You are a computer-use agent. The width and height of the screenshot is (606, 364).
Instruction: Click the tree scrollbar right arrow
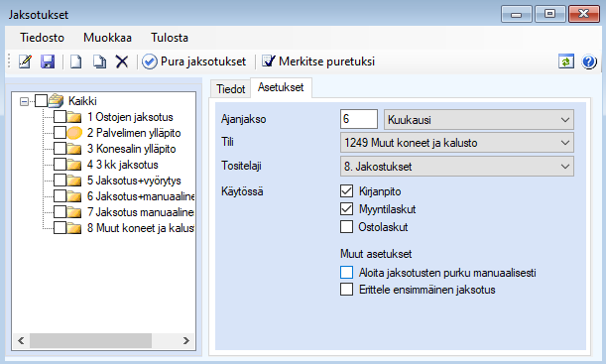pos(186,340)
